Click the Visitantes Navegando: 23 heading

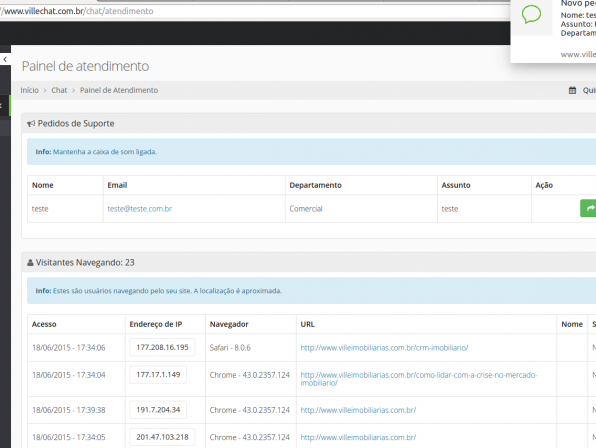point(85,263)
